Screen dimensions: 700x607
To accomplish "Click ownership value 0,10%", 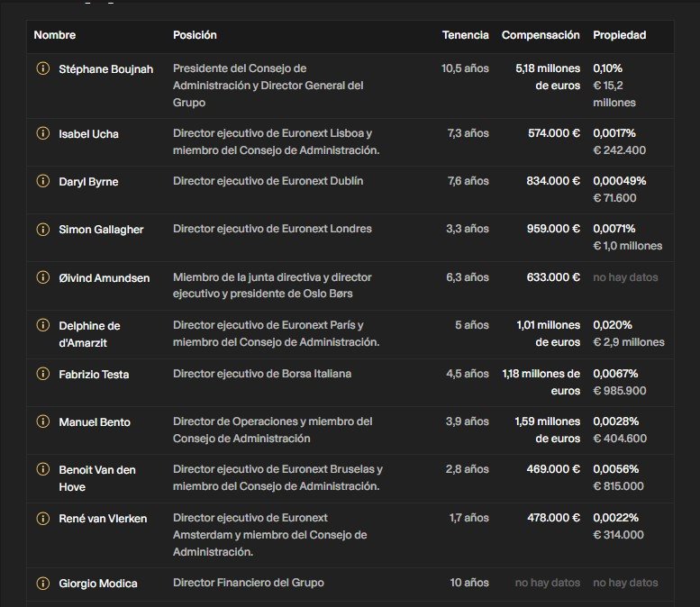I will pos(607,68).
